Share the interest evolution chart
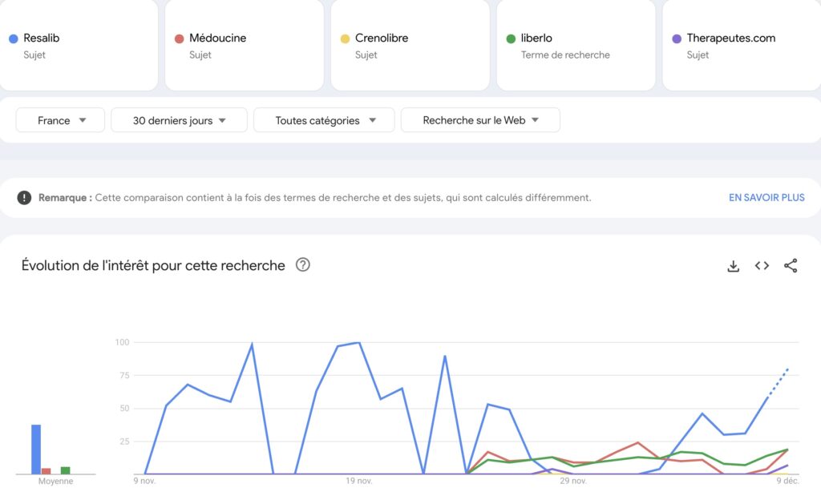This screenshot has height=504, width=821. click(x=791, y=265)
